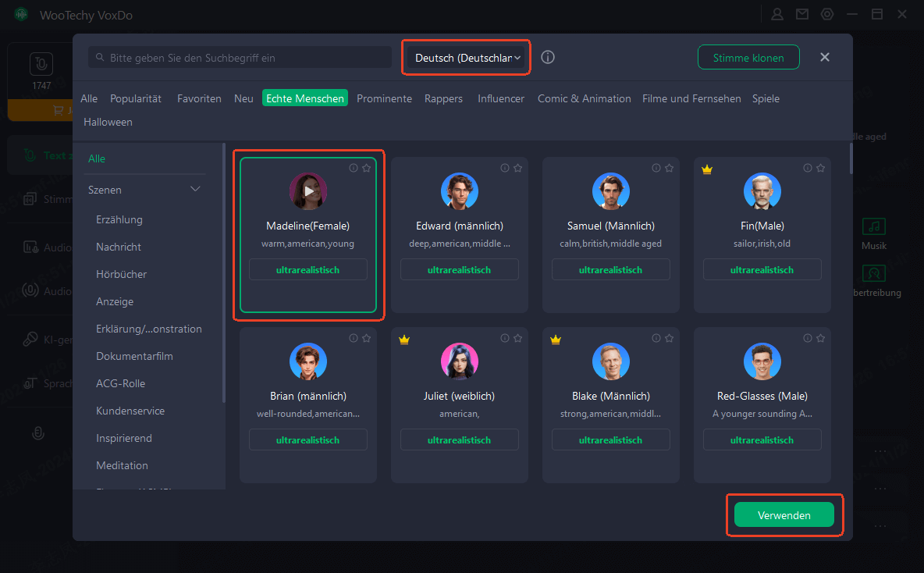Star the Brian voice as favorite
The height and width of the screenshot is (573, 924).
[366, 338]
